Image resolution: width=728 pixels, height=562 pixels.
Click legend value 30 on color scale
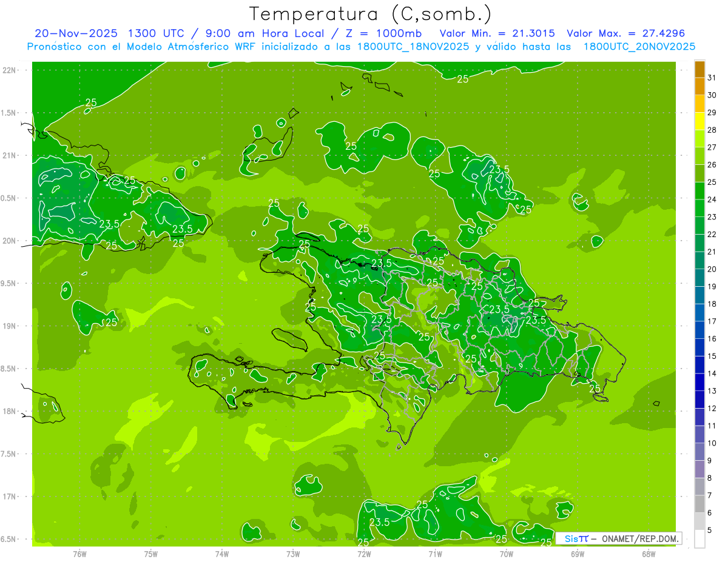[712, 95]
